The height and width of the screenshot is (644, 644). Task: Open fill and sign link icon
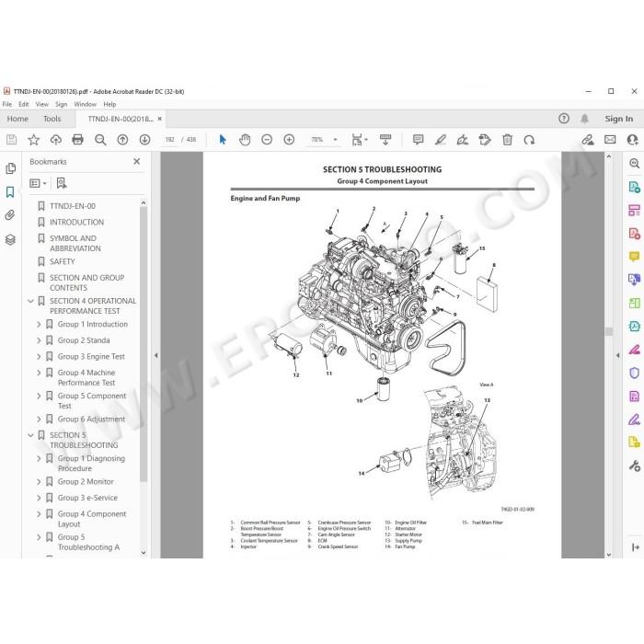coord(588,140)
